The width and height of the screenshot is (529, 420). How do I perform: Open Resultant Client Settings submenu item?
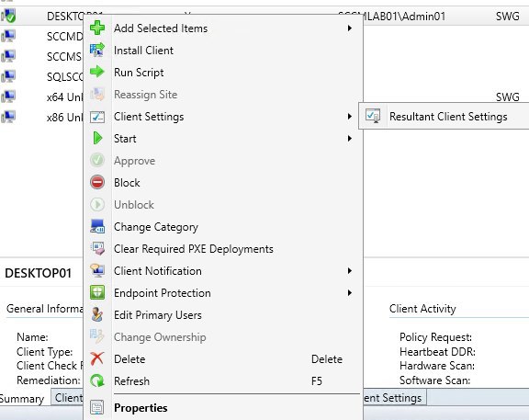444,117
